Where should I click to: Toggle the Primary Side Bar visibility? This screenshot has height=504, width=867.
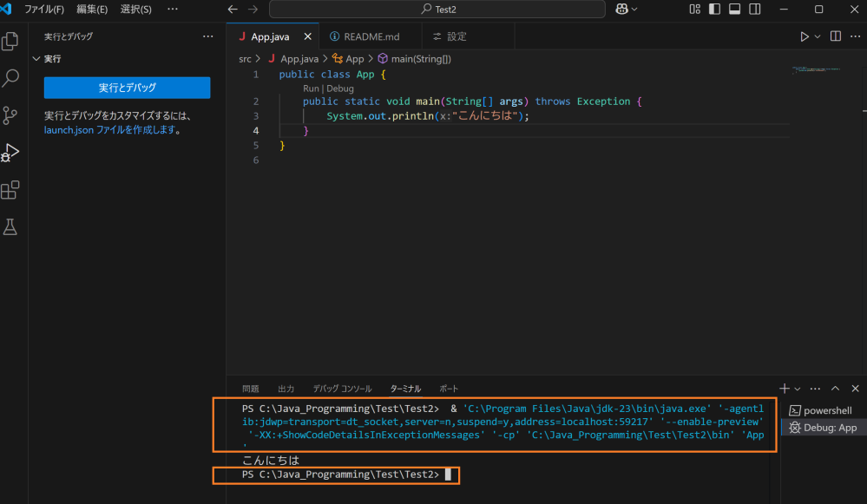[714, 8]
